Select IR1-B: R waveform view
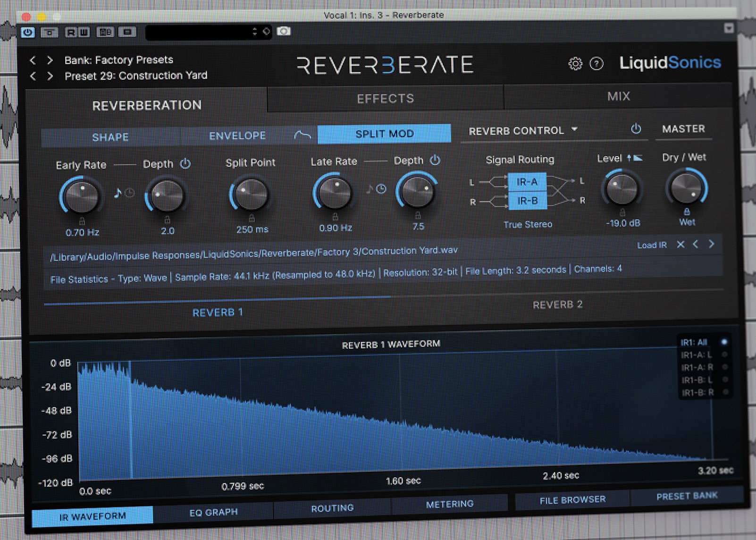756x540 pixels. point(706,392)
